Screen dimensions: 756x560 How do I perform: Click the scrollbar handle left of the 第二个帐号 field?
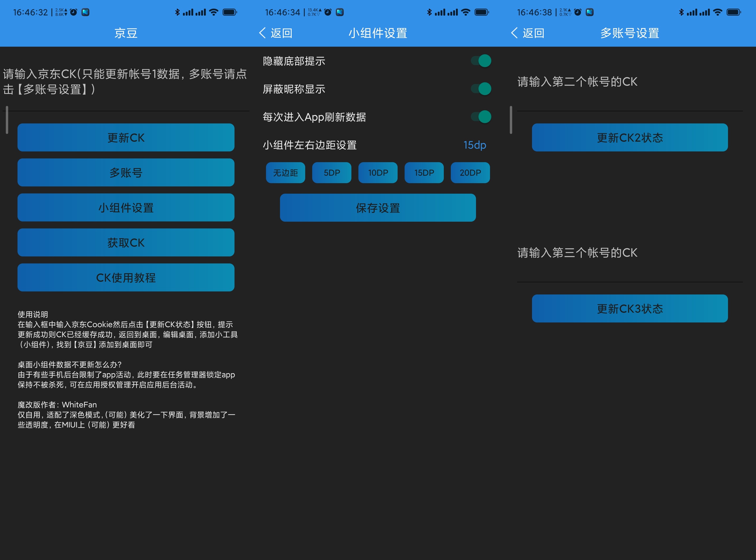pyautogui.click(x=511, y=120)
